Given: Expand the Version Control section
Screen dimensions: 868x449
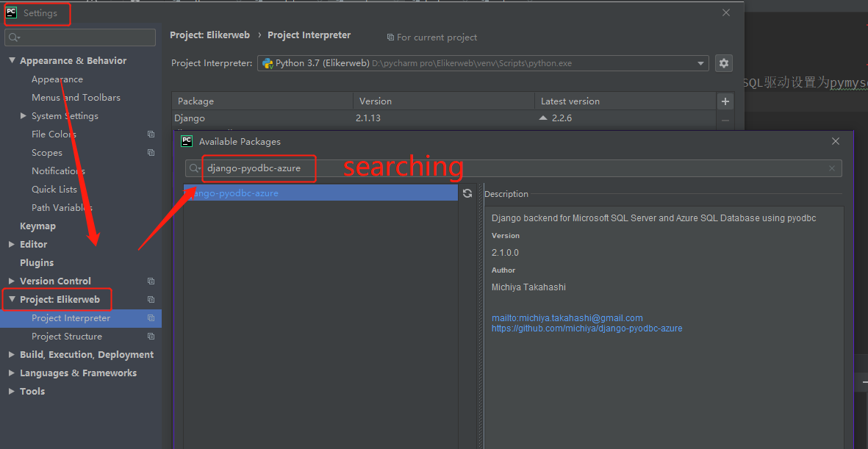Looking at the screenshot, I should click(x=12, y=281).
